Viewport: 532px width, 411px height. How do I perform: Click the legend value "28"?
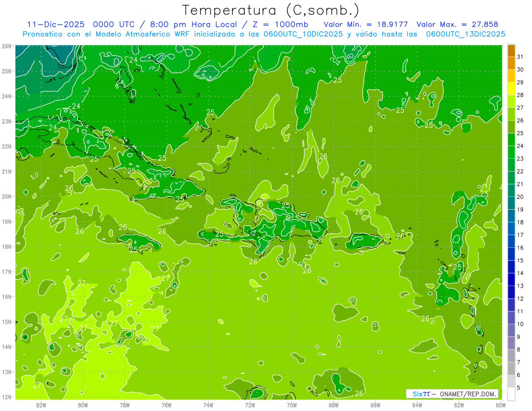[520, 95]
